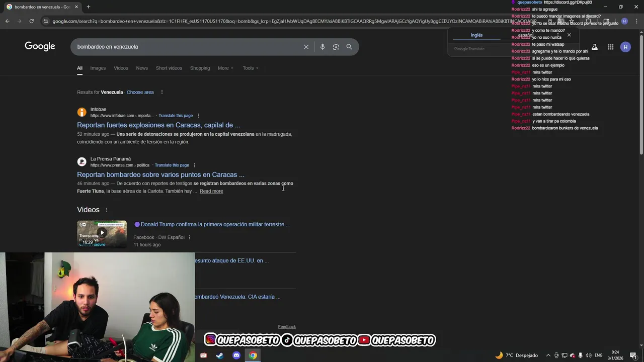Go back to previous page
The image size is (644, 362).
(x=7, y=21)
